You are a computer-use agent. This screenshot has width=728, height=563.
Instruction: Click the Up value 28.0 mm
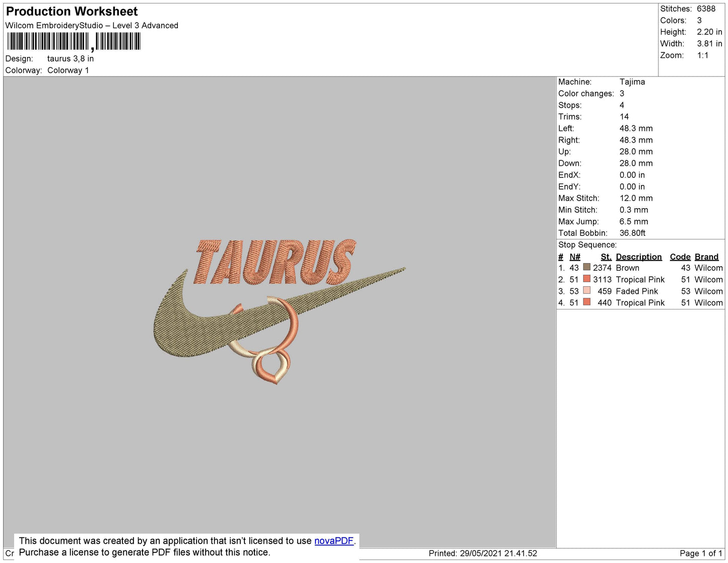pos(636,152)
